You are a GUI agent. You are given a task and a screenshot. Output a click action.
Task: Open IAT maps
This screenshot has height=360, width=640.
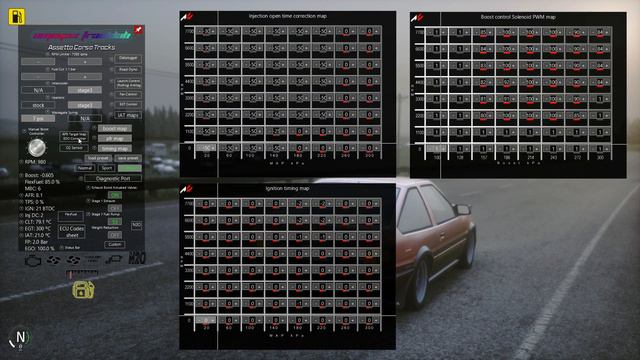(x=128, y=115)
